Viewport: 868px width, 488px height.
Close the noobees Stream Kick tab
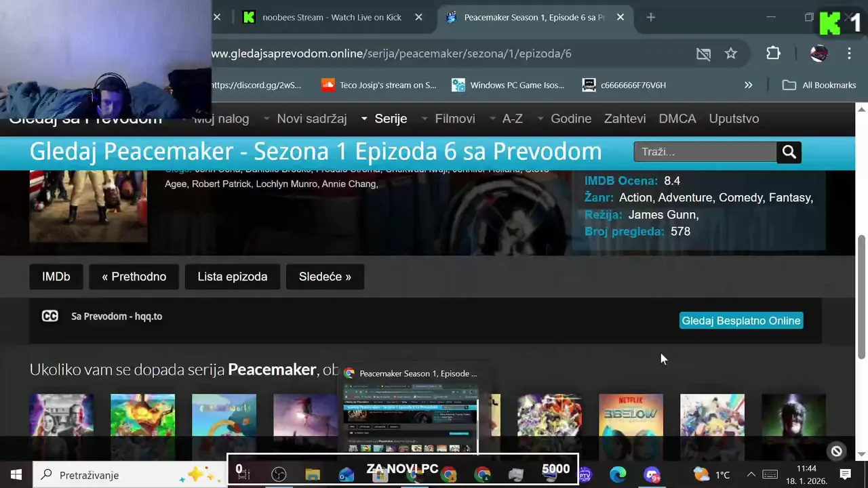pyautogui.click(x=418, y=17)
